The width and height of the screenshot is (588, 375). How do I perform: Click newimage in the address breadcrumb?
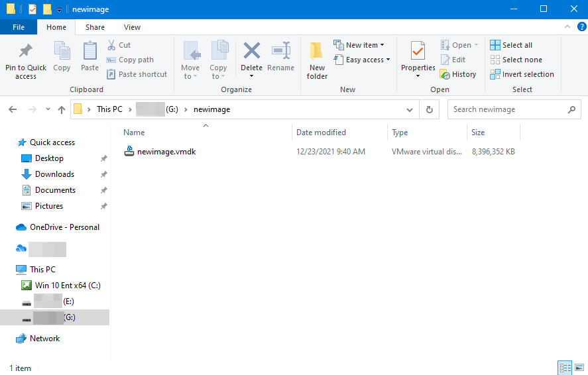tap(212, 109)
